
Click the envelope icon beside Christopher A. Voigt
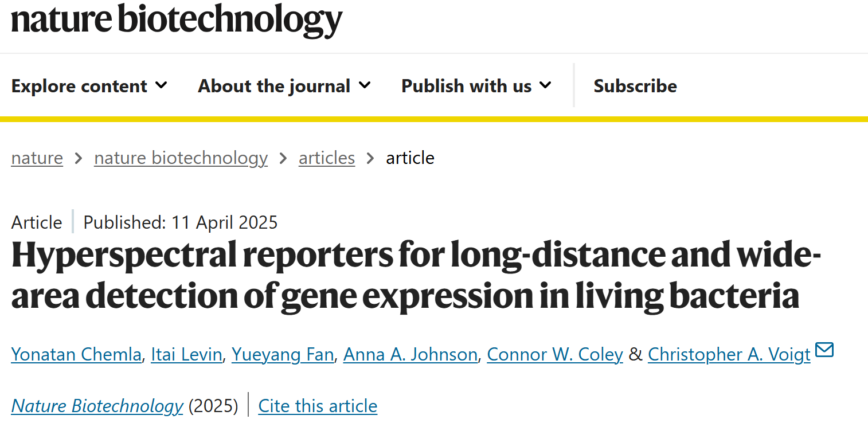pos(824,349)
